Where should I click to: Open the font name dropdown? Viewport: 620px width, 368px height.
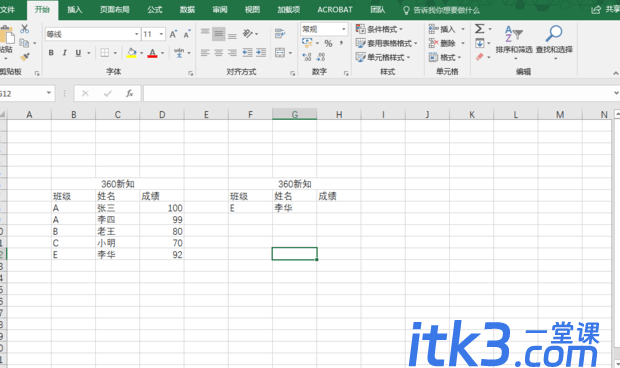pyautogui.click(x=136, y=34)
